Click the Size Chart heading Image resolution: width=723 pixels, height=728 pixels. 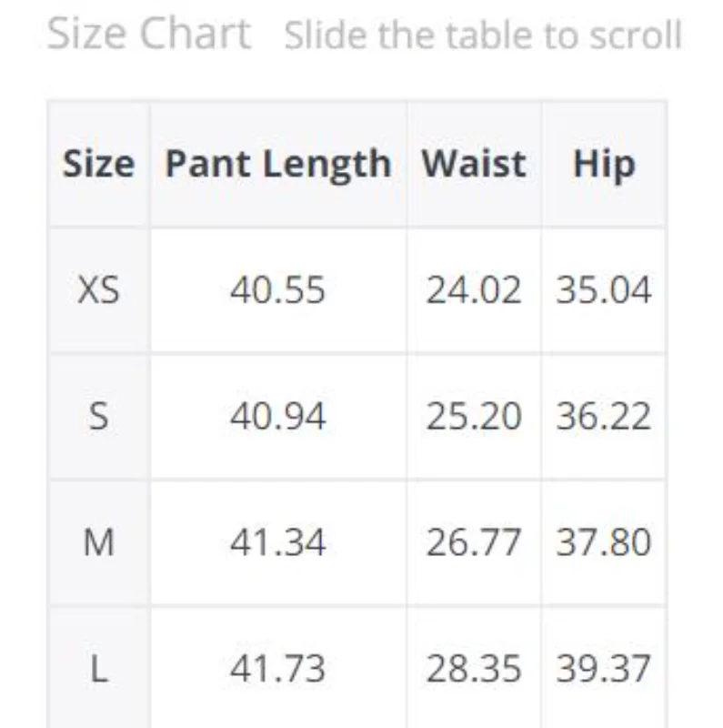coord(148,35)
